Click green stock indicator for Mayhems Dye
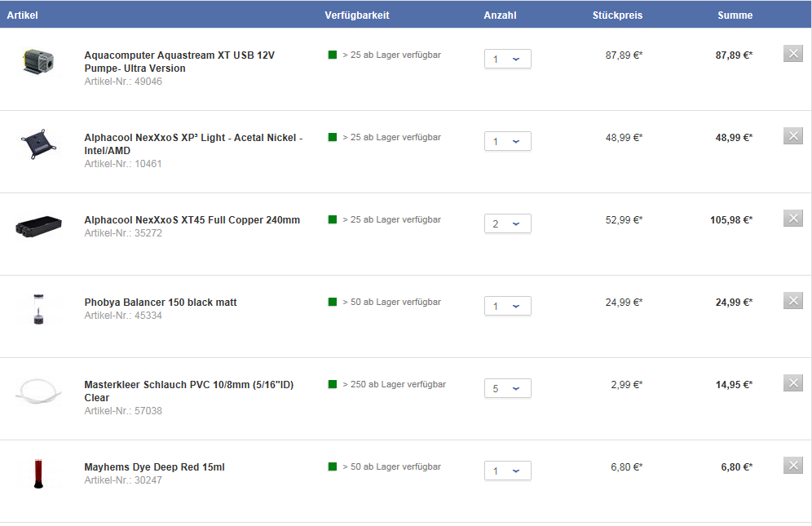The height and width of the screenshot is (526, 812). point(333,466)
